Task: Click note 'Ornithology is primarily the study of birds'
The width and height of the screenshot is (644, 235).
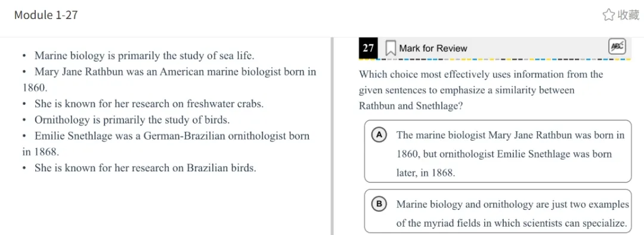Action: click(126, 120)
